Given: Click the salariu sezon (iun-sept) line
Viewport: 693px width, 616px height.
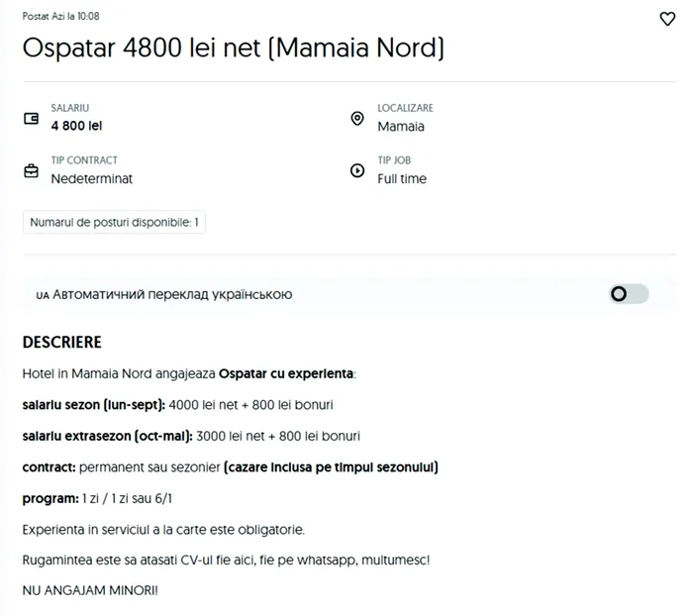Looking at the screenshot, I should tap(177, 405).
